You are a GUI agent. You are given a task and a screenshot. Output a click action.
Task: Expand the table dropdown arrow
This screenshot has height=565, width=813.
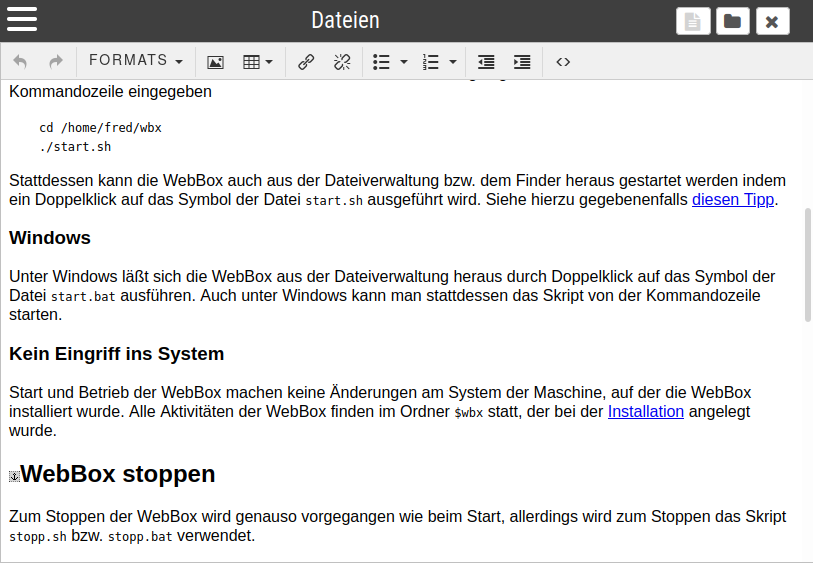point(269,62)
